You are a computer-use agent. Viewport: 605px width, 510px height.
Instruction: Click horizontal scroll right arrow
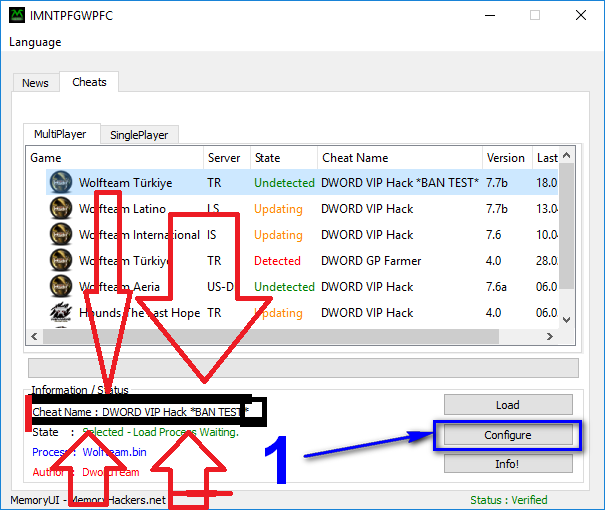pyautogui.click(x=550, y=336)
